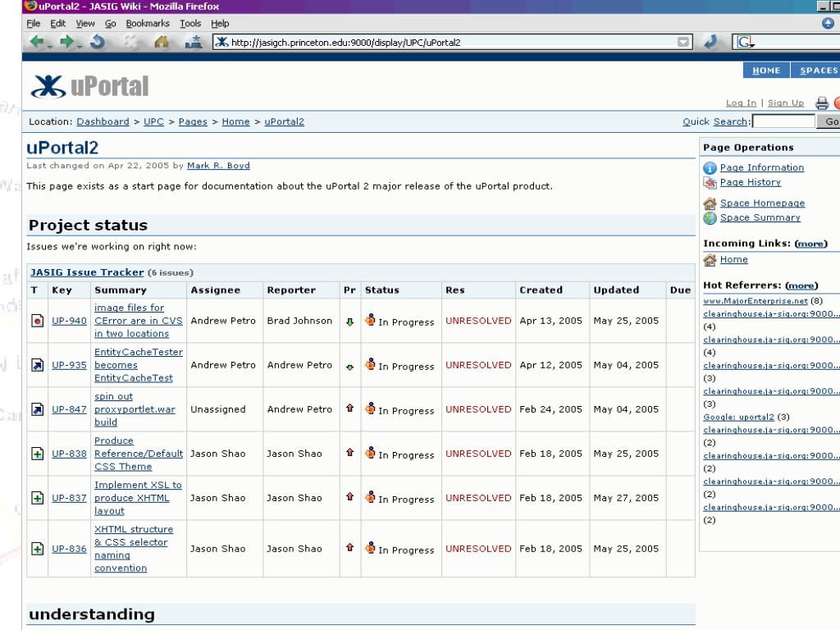Click the browser URL address field
Screen dimensions: 840x630
(453, 42)
